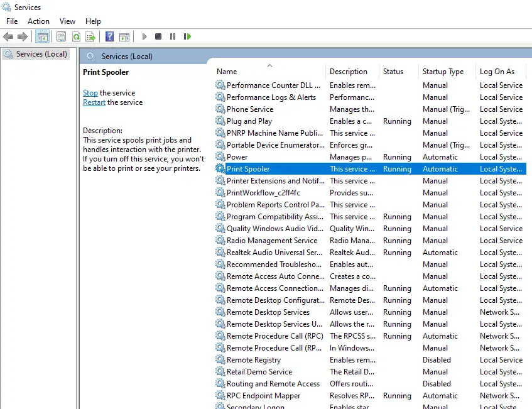Click the Restart the service link
This screenshot has height=409, width=532.
click(94, 102)
